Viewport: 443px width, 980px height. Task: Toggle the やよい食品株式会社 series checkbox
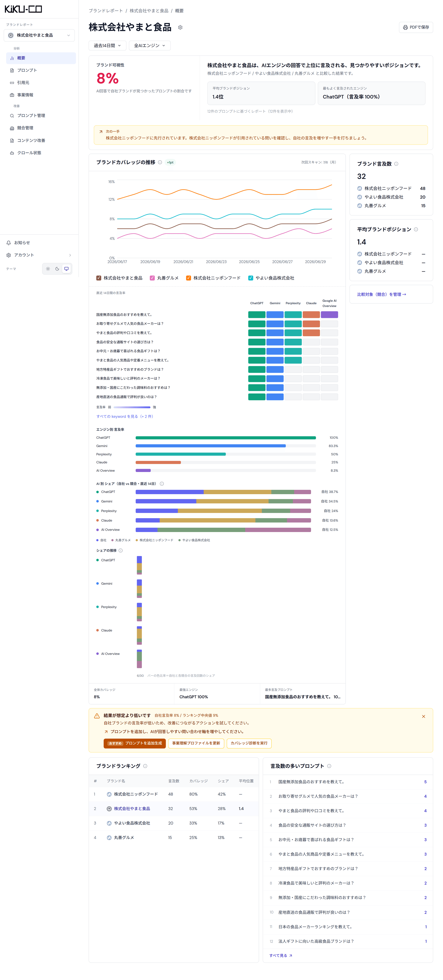[251, 278]
